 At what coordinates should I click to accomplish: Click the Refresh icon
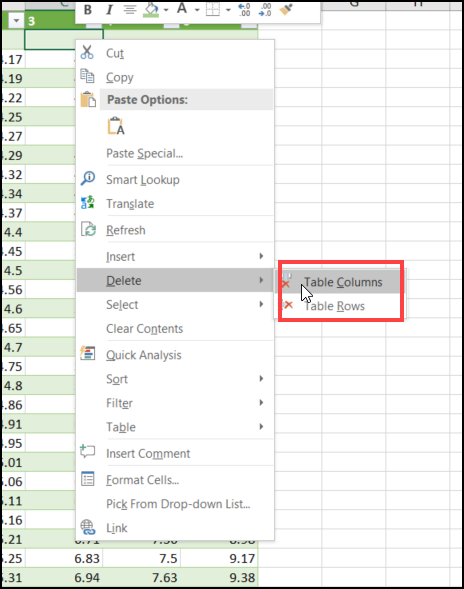88,229
